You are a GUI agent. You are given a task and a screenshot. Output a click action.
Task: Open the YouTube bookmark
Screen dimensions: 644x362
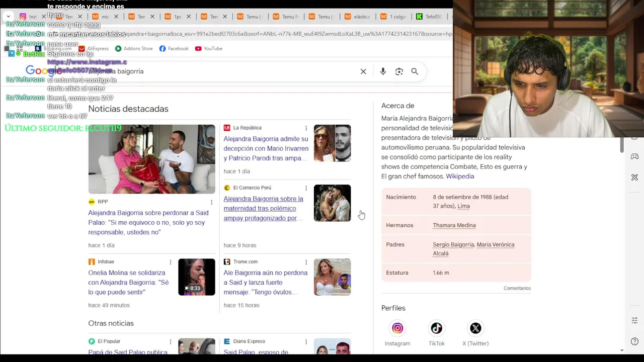[x=209, y=48]
